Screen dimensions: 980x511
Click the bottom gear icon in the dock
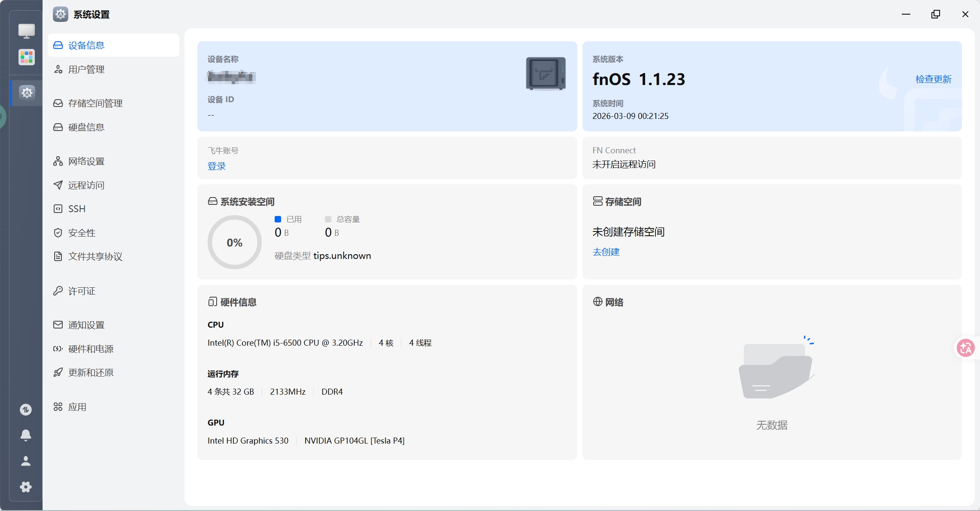click(x=26, y=487)
